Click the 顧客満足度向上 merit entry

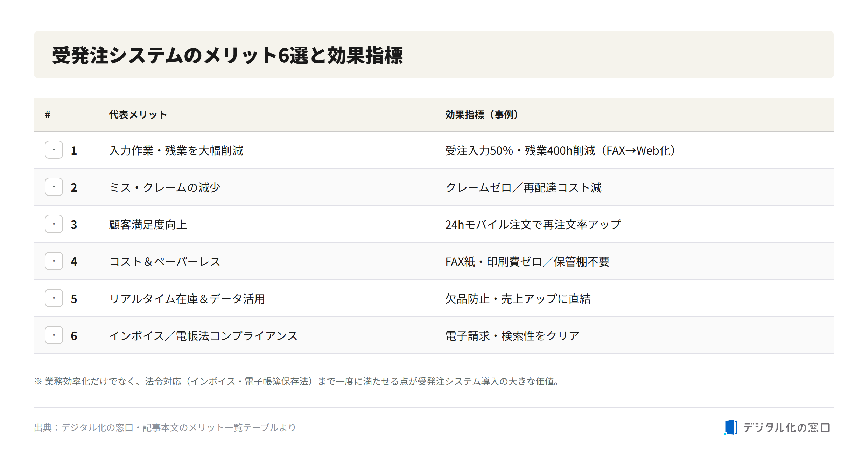click(148, 225)
